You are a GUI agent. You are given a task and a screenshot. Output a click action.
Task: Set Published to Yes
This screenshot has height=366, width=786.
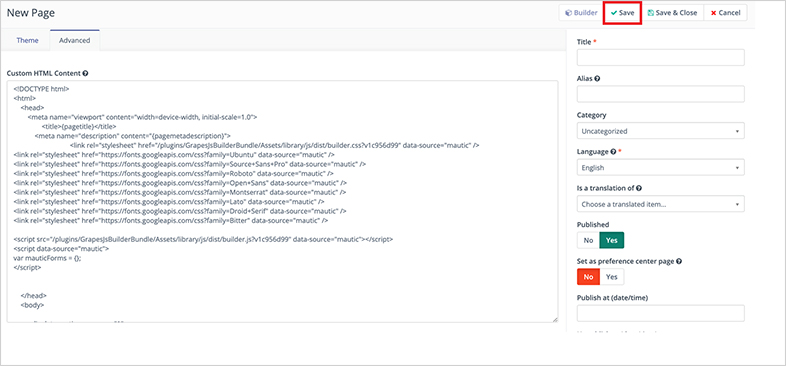tap(612, 240)
